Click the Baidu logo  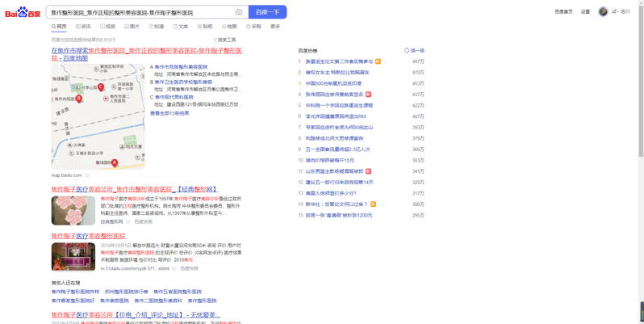click(x=23, y=12)
